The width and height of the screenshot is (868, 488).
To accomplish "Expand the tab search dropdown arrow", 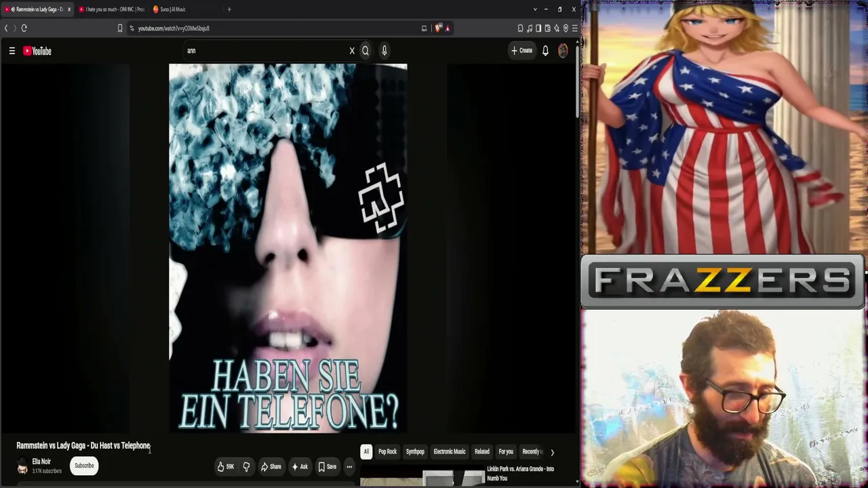I will click(535, 9).
